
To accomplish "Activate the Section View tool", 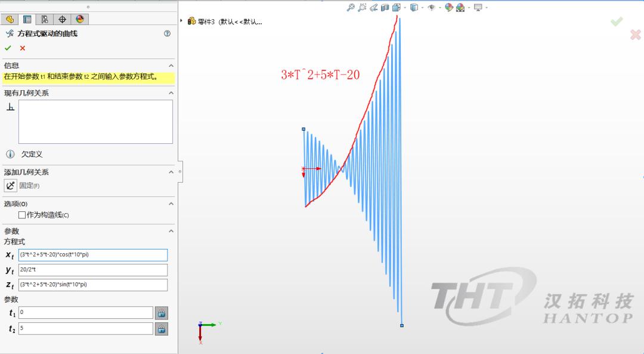I will coord(385,7).
